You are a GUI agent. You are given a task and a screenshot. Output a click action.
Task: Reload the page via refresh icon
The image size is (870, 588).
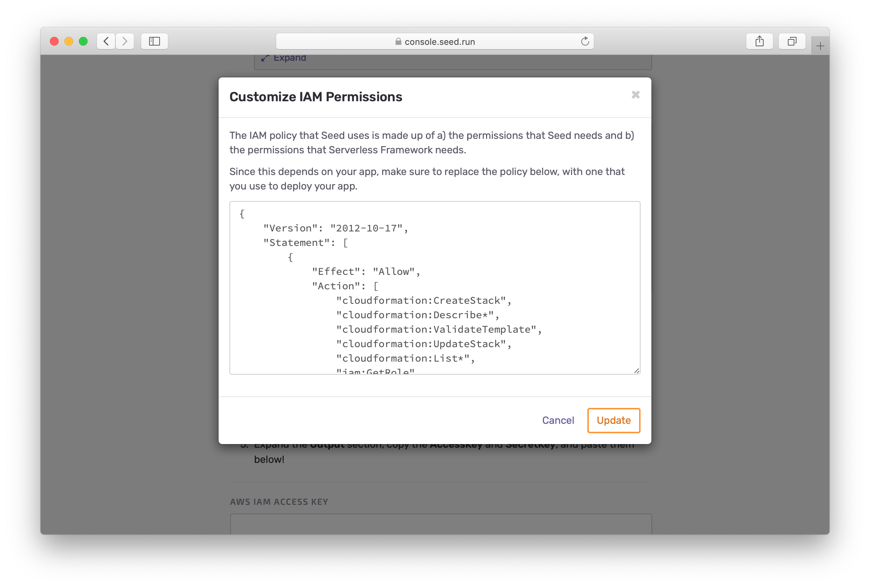[x=585, y=41]
